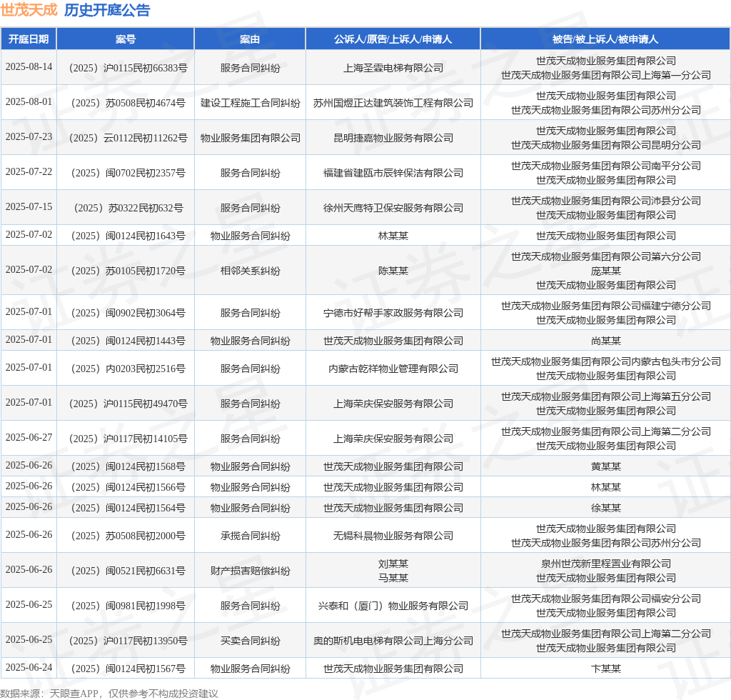
Task: Click the 数据来源 天眼查APP footer note
Action: pos(109,694)
